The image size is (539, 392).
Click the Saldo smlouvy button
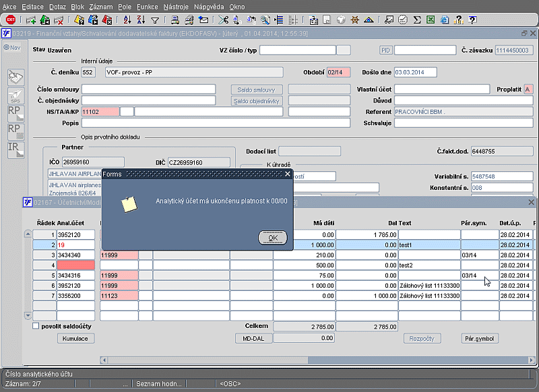click(257, 90)
